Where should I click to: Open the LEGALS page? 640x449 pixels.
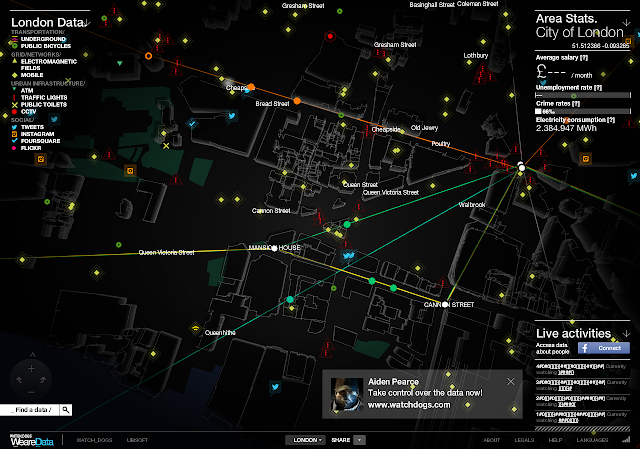524,440
